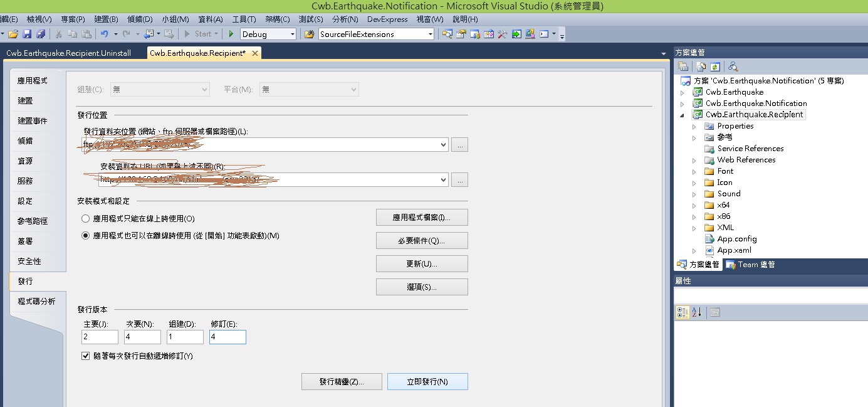
Task: Expand the Web References node
Action: click(x=694, y=160)
